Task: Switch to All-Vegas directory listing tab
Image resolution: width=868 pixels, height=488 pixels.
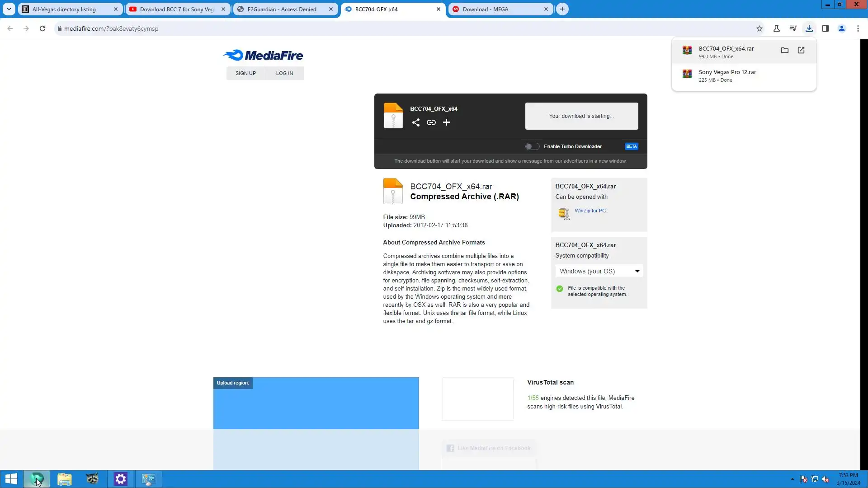Action: point(64,9)
